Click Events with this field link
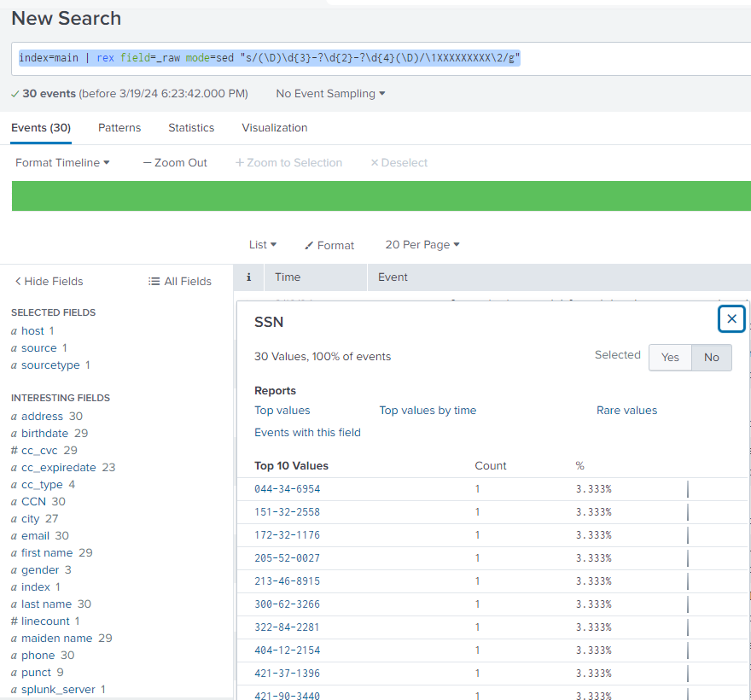Screen dimensions: 751x700 306,432
